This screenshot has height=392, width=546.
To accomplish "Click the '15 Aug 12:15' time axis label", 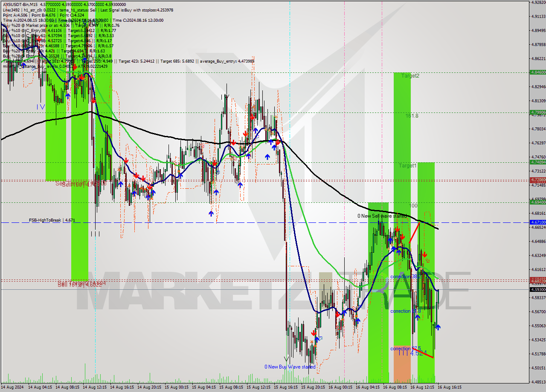I will [x=258, y=387].
